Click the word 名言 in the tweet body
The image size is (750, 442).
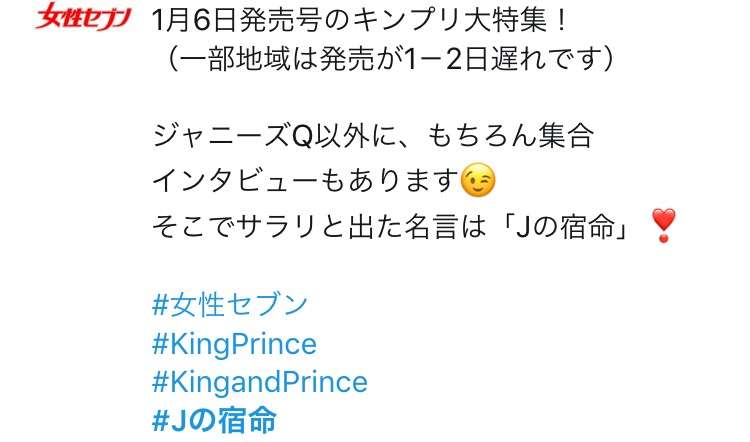point(431,226)
